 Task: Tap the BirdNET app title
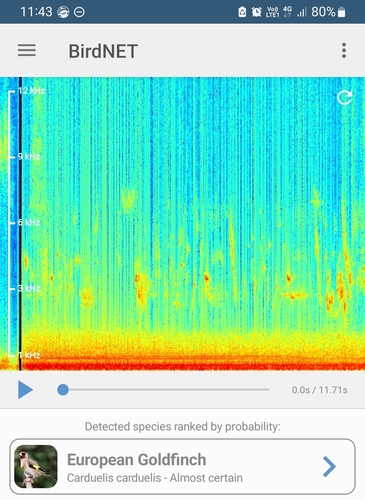103,51
